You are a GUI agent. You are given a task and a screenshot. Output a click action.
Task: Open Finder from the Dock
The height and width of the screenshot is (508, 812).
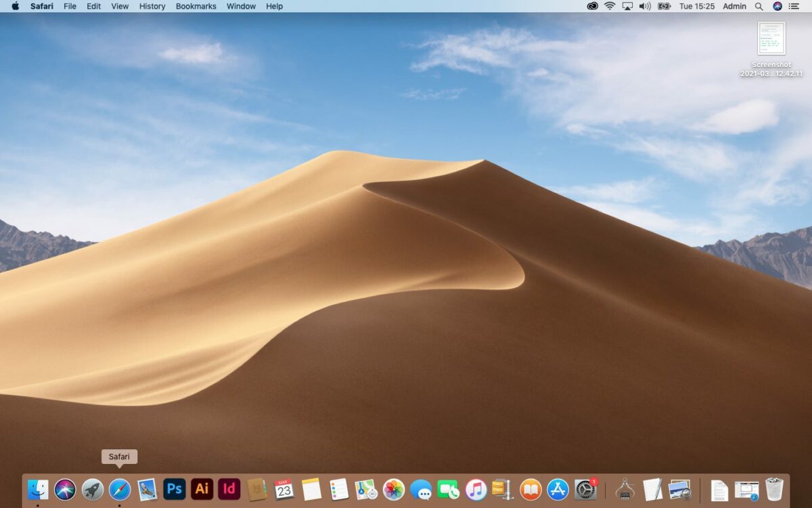[x=39, y=489]
